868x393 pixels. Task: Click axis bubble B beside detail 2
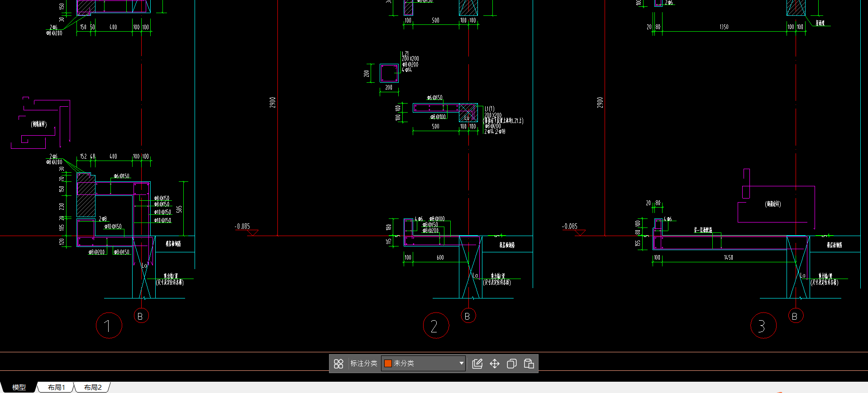(468, 316)
